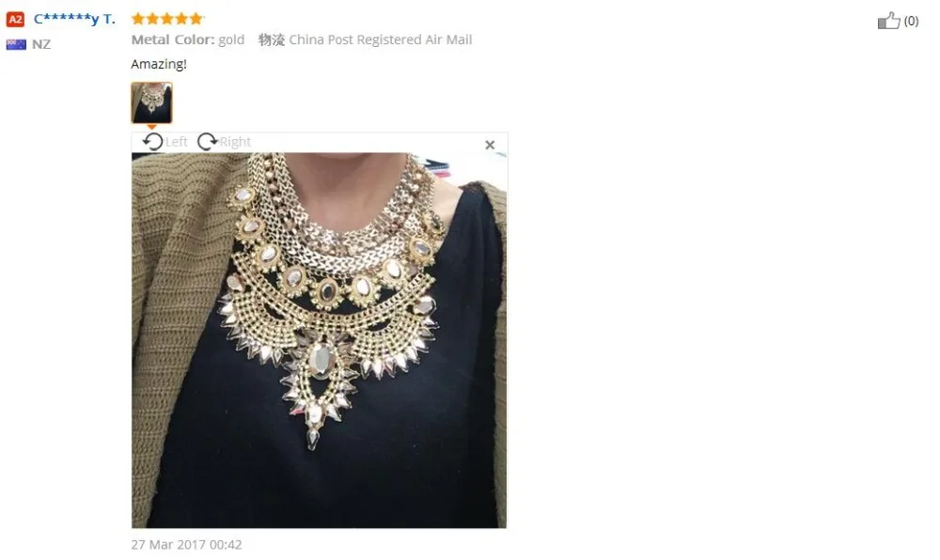Click the "Left" rotate label
The width and height of the screenshot is (940, 560).
click(177, 142)
